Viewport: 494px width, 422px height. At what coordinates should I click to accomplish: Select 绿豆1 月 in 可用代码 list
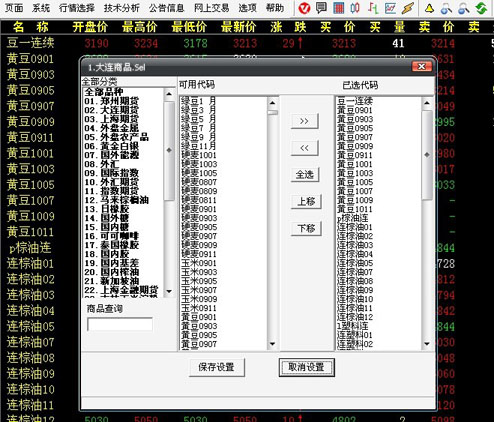(199, 101)
